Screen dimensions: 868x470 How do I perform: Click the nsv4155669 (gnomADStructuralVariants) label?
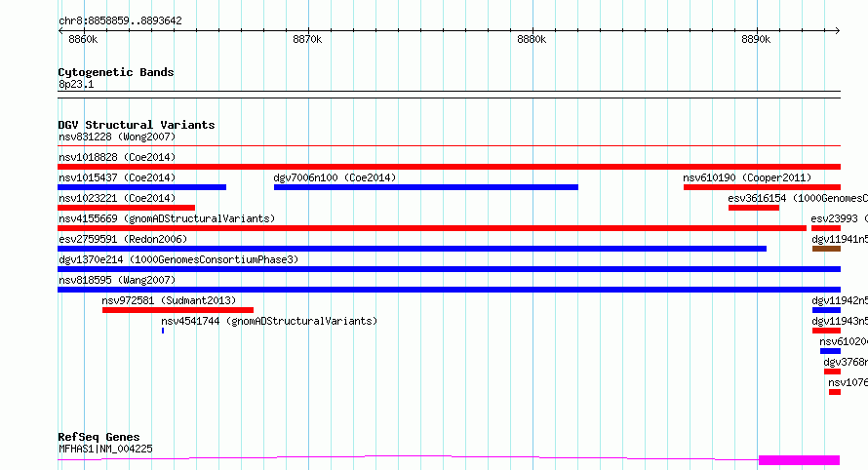click(x=167, y=218)
